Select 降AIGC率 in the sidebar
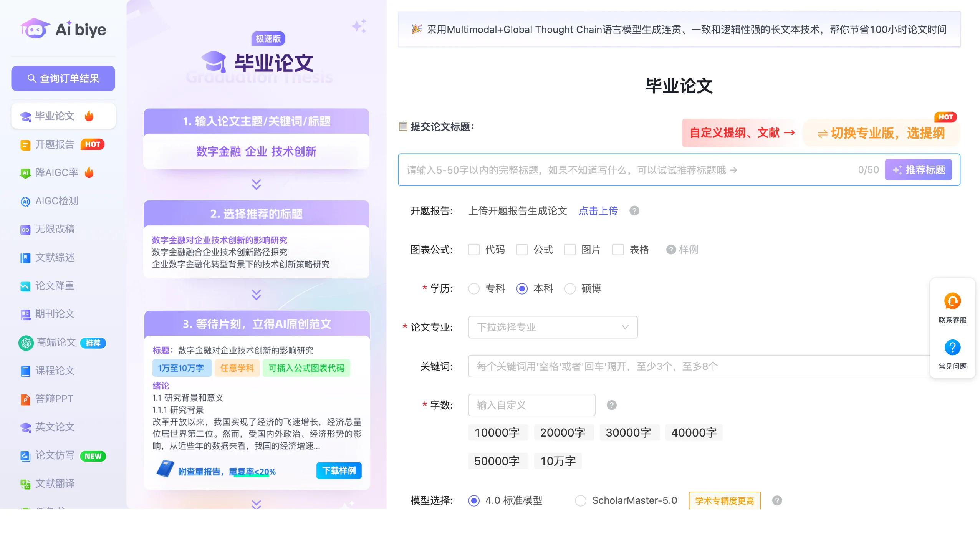980x553 pixels. tap(56, 172)
